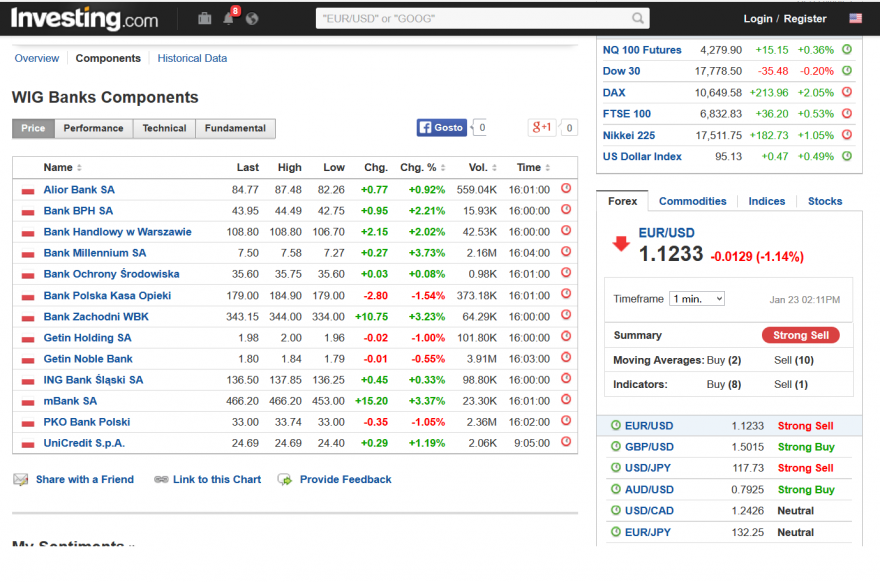Screen dimensions: 880x582
Task: Open the portfolio briefcase icon
Action: click(205, 19)
